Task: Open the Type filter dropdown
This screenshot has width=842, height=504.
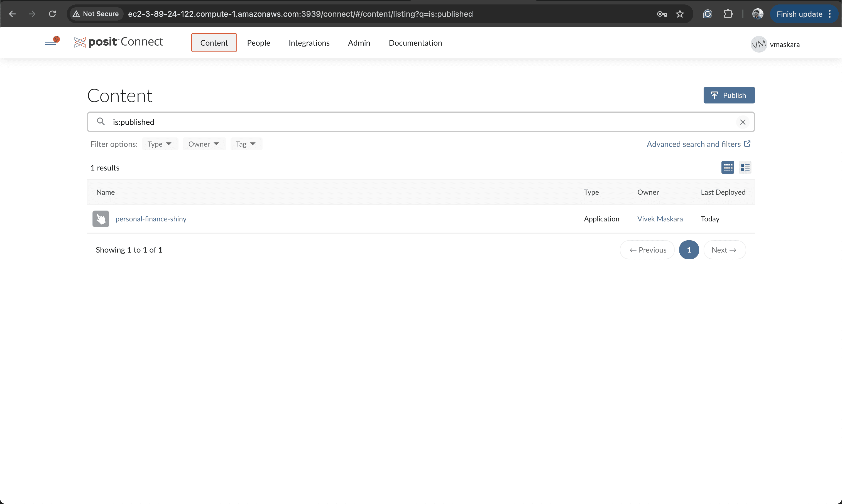Action: click(160, 144)
